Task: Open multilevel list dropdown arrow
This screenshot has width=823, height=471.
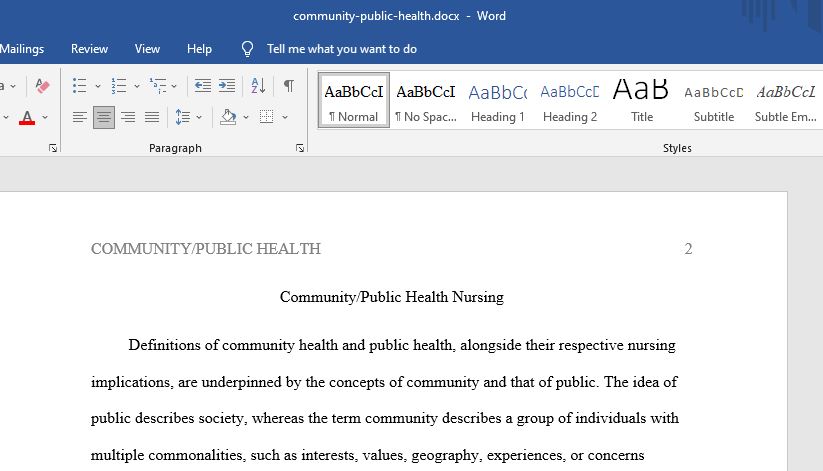Action: pos(174,86)
